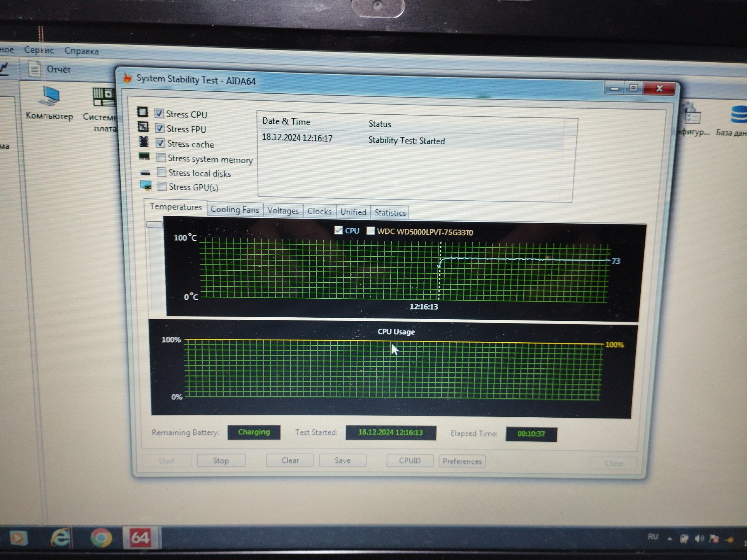This screenshot has height=560, width=747.
Task: Switch to AIDA64 taskbar button
Action: tap(140, 538)
